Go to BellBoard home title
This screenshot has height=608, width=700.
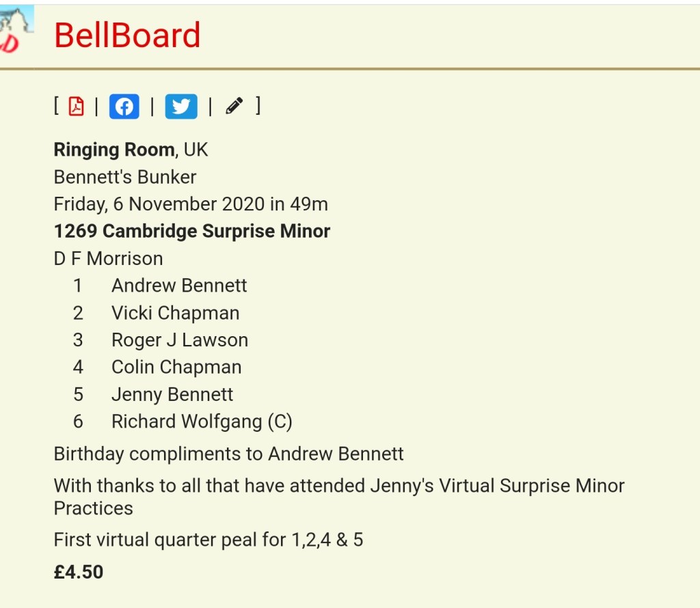[x=127, y=36]
